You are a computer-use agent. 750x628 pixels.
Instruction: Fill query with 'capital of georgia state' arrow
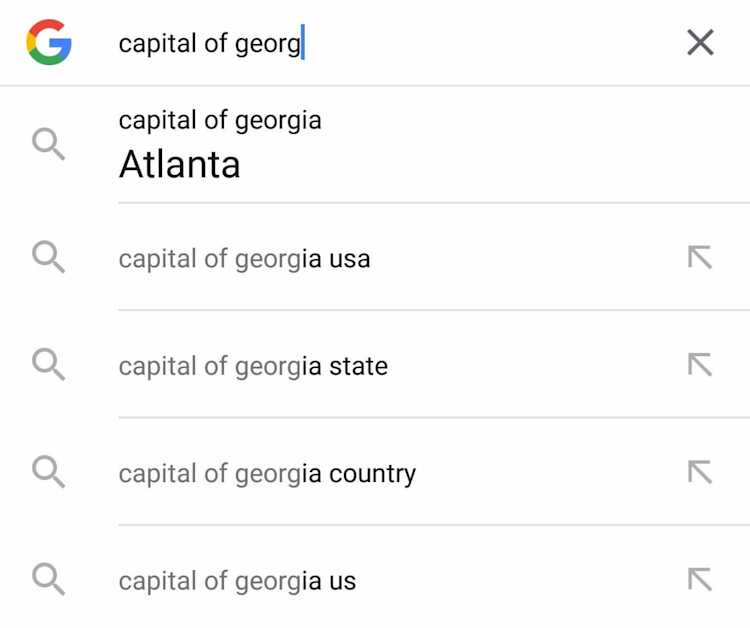tap(700, 364)
